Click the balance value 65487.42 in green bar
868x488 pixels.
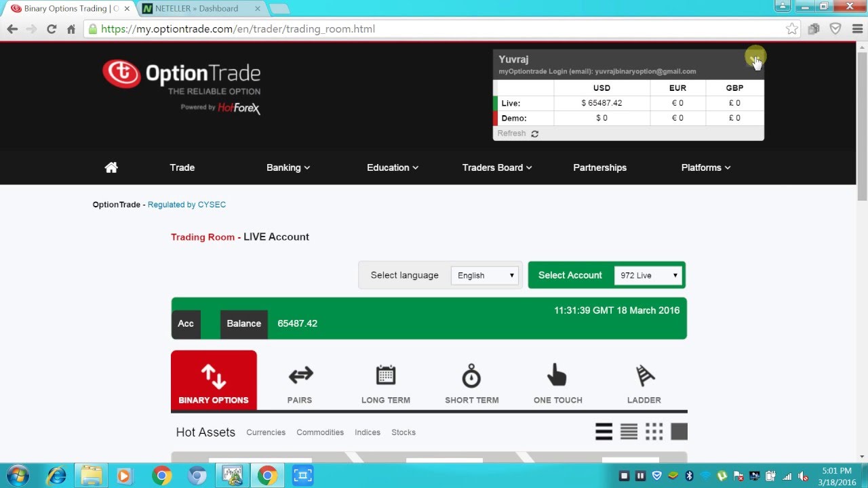click(297, 324)
